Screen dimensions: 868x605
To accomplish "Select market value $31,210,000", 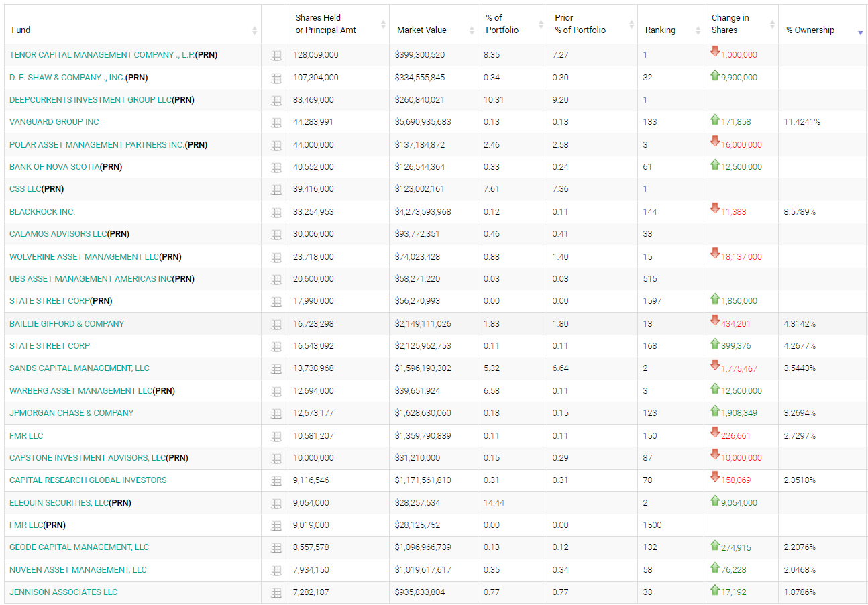I will pos(417,458).
